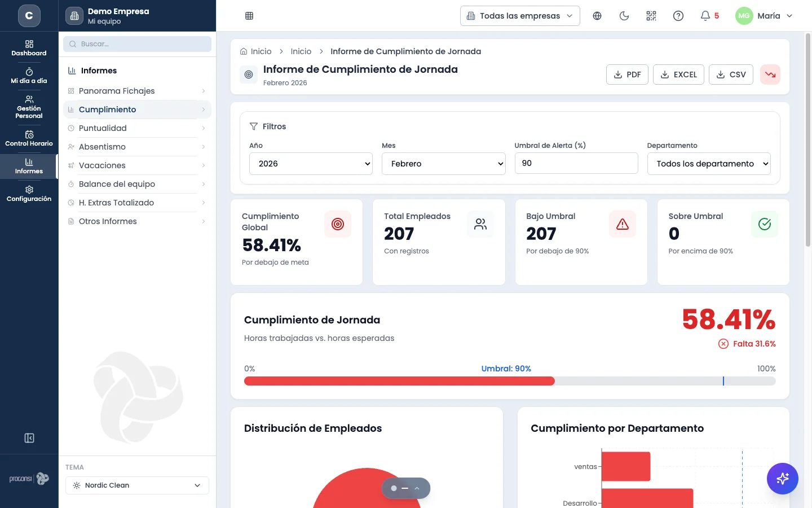Image resolution: width=812 pixels, height=508 pixels.
Task: Expand Otros Informes chevron
Action: coord(204,221)
